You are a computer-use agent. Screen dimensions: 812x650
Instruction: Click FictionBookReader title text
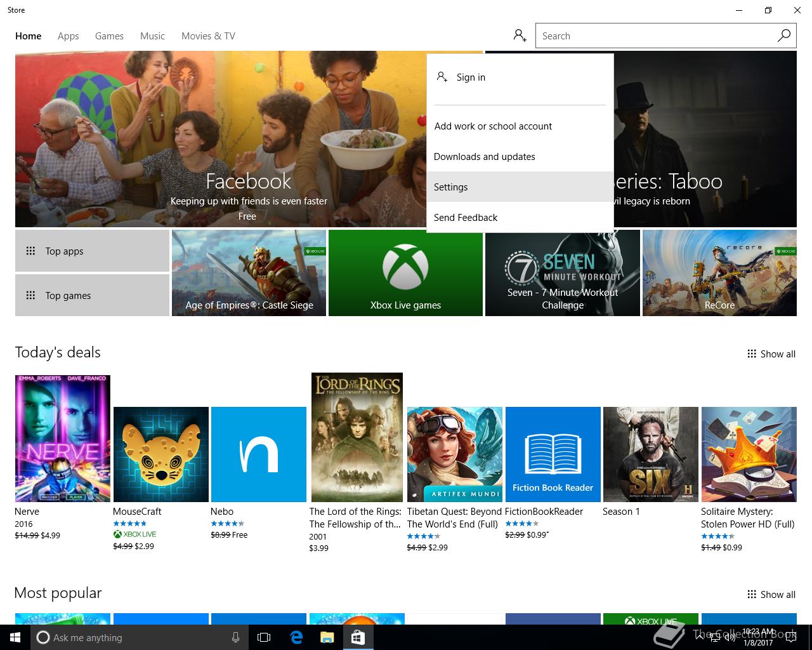(544, 511)
